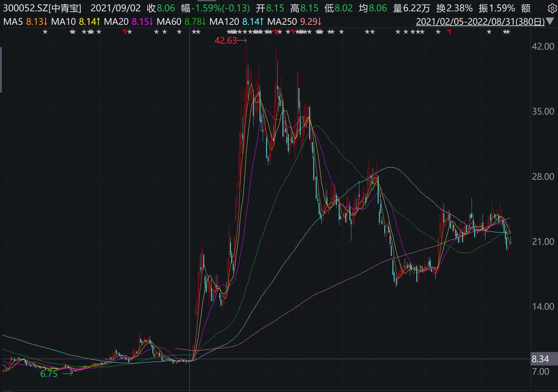Click the MA20 8.15 indicator label
The width and height of the screenshot is (558, 392).
pos(129,22)
